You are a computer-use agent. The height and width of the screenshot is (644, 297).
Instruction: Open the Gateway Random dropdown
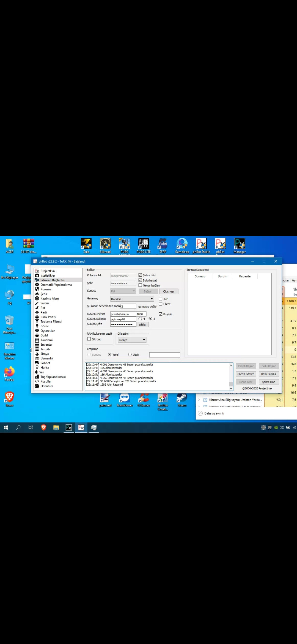[132, 299]
